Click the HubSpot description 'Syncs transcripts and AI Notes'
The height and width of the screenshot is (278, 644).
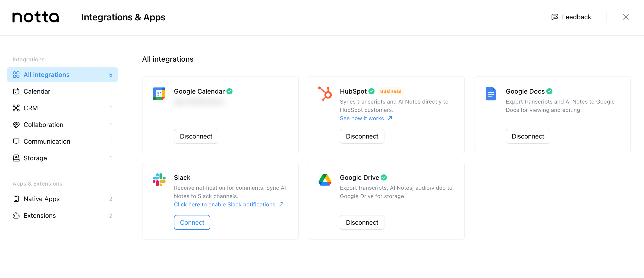coord(394,106)
